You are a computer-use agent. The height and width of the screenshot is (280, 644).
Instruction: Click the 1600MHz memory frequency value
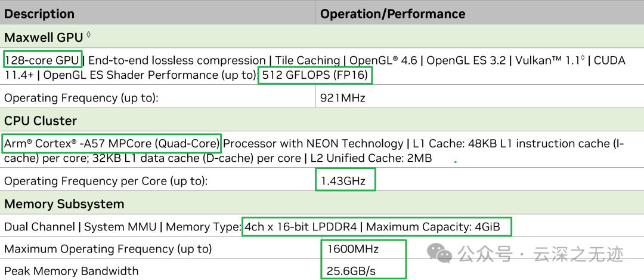pyautogui.click(x=352, y=248)
